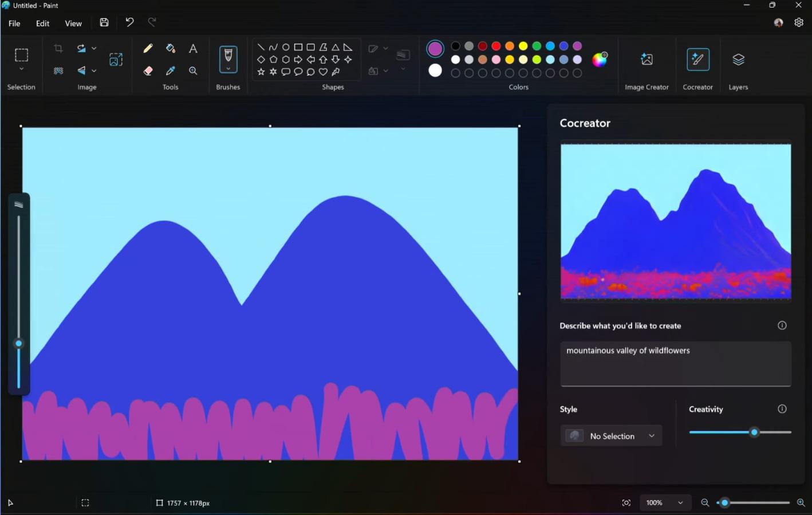812x515 pixels.
Task: Expand the Selection tool options arrow
Action: [21, 69]
